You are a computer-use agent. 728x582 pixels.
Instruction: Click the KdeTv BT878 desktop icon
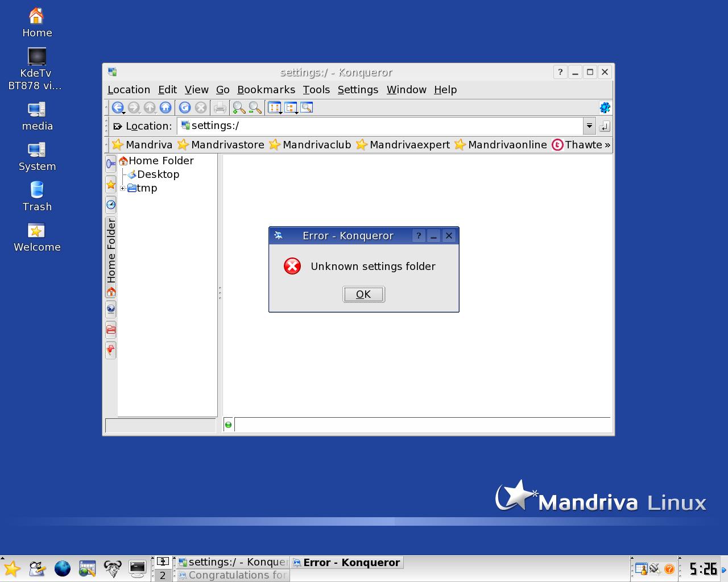pos(35,69)
